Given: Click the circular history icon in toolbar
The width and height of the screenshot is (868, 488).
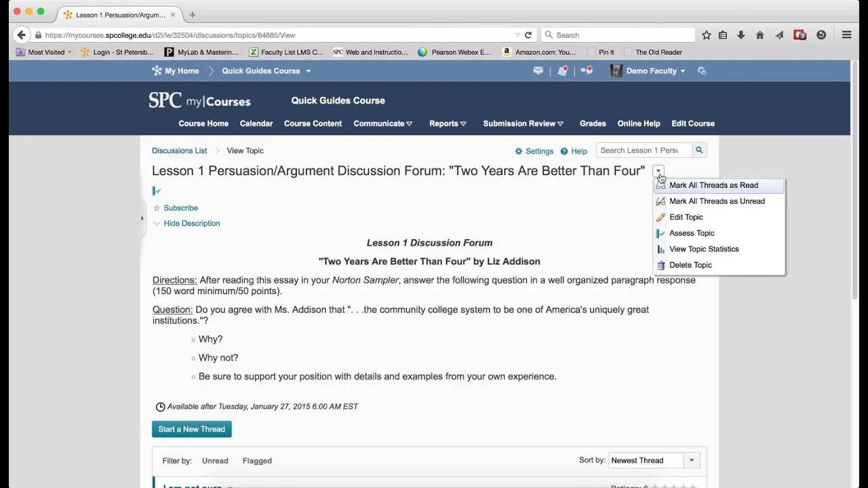Looking at the screenshot, I should click(x=821, y=35).
